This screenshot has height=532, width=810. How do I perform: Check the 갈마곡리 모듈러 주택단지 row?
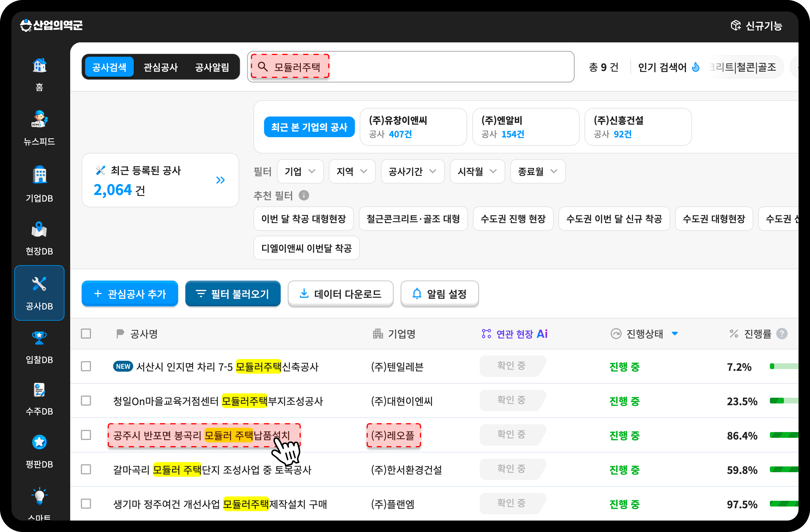tap(86, 469)
